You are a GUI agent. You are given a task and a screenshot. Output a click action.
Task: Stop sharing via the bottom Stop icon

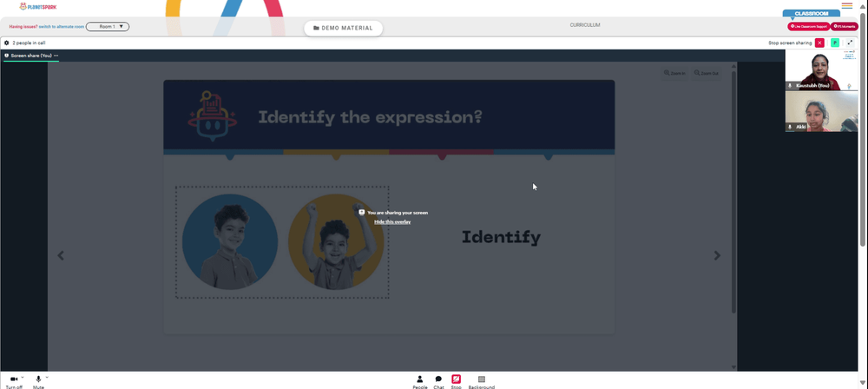click(x=457, y=379)
